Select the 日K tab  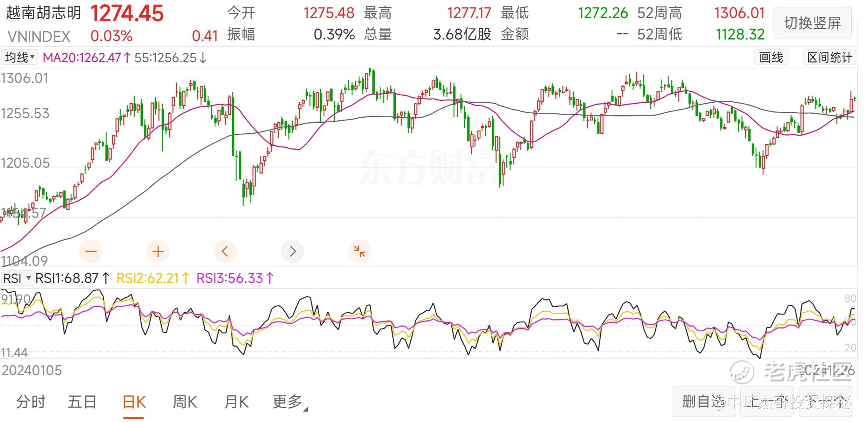point(134,402)
